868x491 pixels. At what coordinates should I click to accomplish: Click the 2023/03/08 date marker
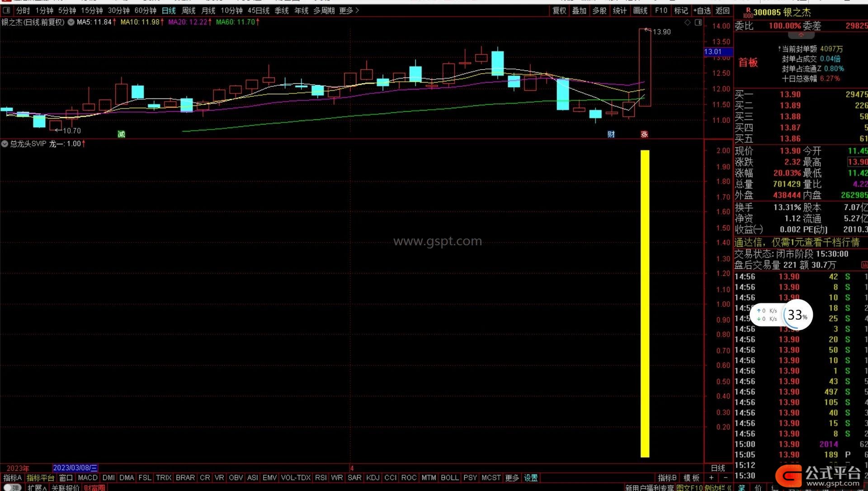[x=75, y=468]
